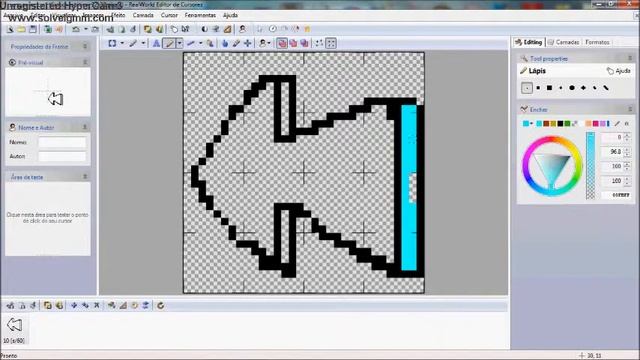Click the grid dots icon in drawing toolbar

(320, 43)
